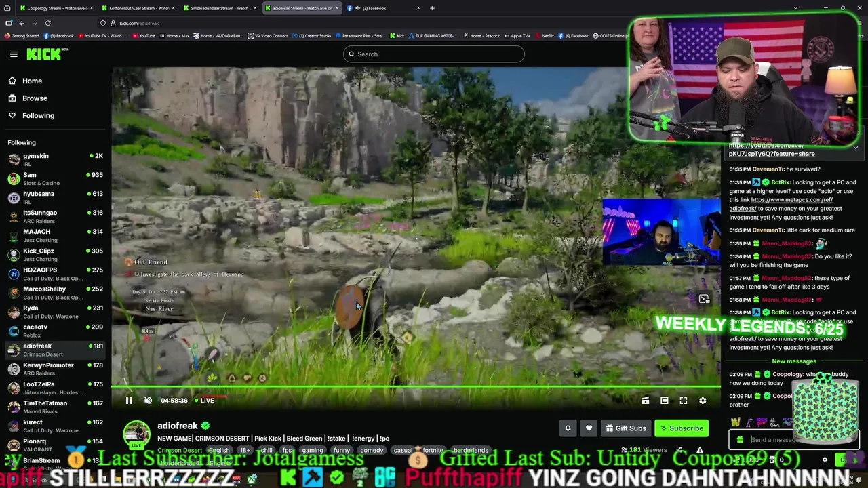The width and height of the screenshot is (868, 488).
Task: Open kurect channel in sidebar
Action: click(56, 426)
